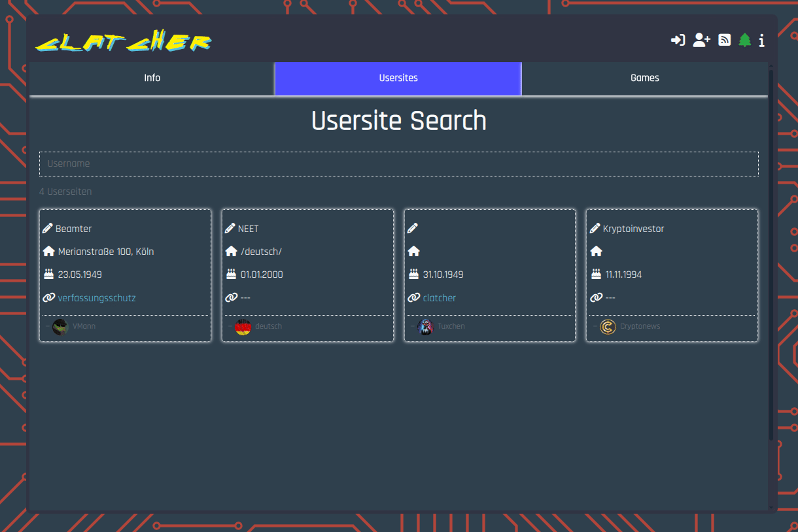Click house icon in the Tuxchen card
Viewport: 798px width, 532px height.
[x=413, y=251]
